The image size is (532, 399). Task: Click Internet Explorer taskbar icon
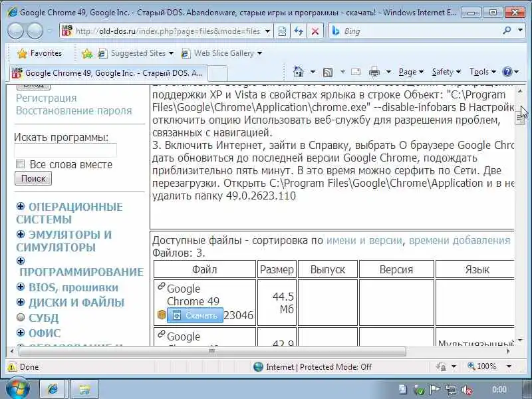[53, 389]
